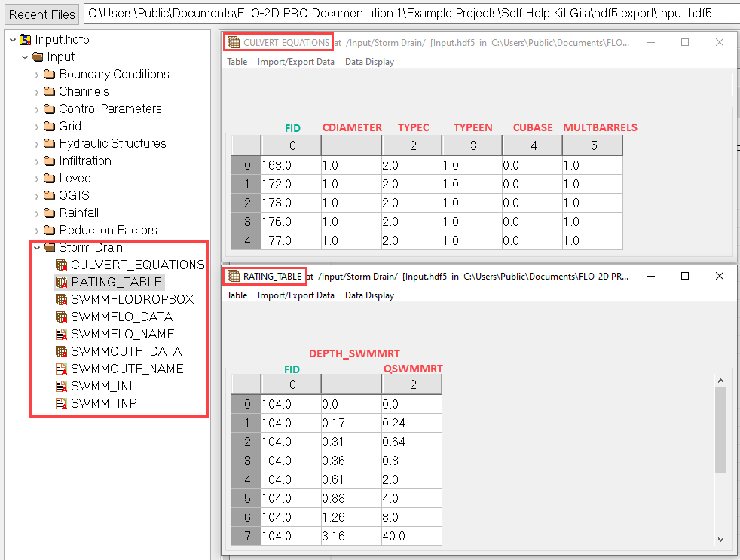Click the RATING_TABLE vertical scrollbar down arrow
This screenshot has height=560, width=740.
click(720, 538)
